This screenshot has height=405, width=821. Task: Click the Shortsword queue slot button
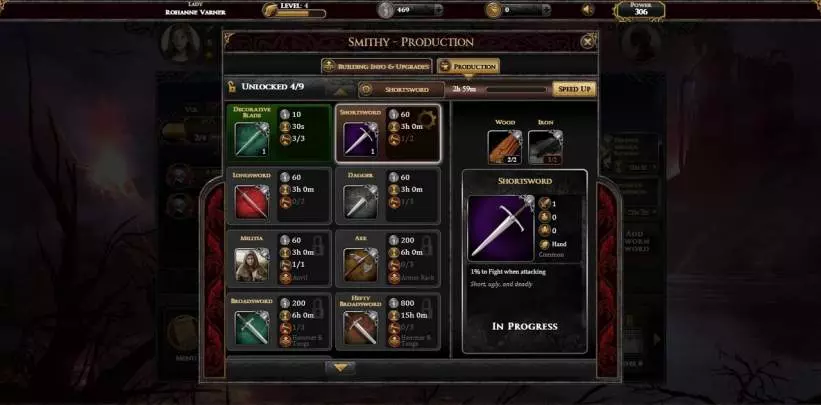[402, 90]
